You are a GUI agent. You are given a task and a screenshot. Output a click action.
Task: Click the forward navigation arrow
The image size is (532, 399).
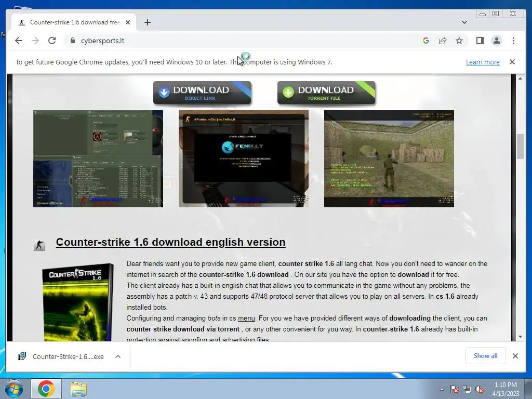click(x=35, y=41)
